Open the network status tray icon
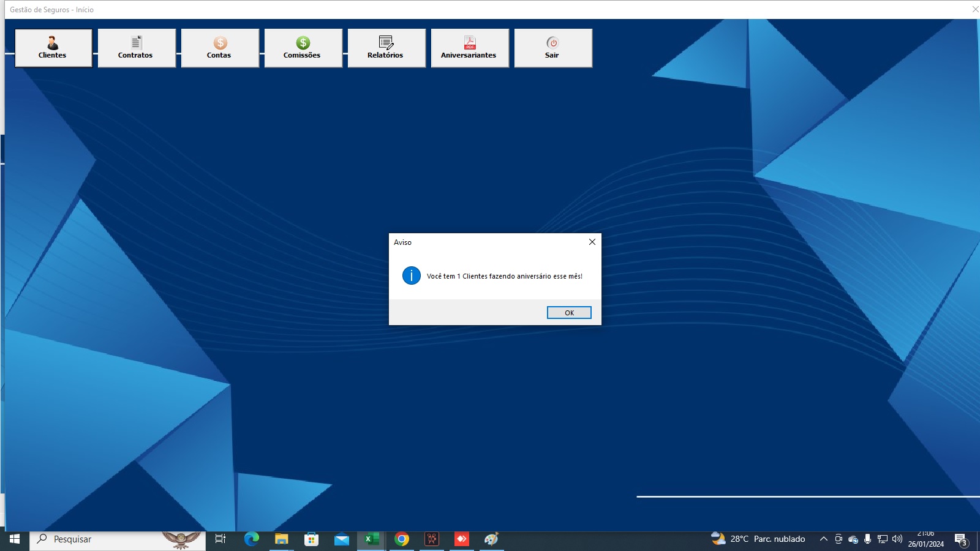The image size is (980, 551). point(883,539)
